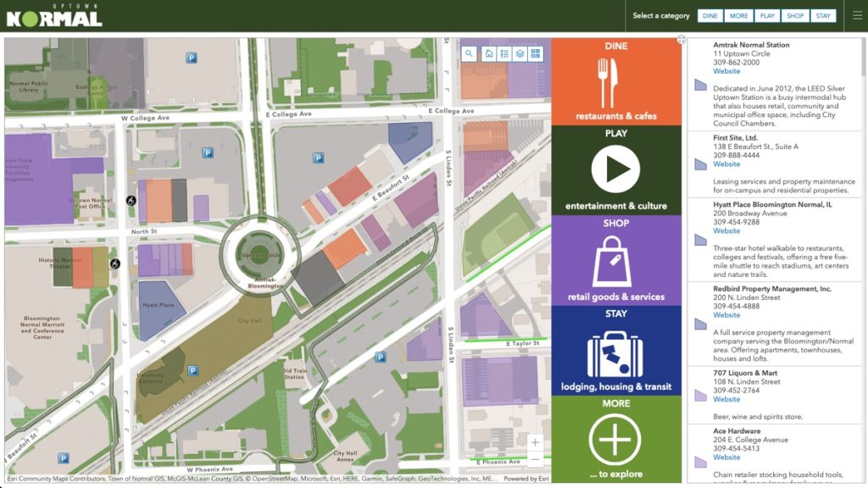Viewport: 868px width, 488px height.
Task: Open the Ace Hardware Website link
Action: tap(726, 457)
